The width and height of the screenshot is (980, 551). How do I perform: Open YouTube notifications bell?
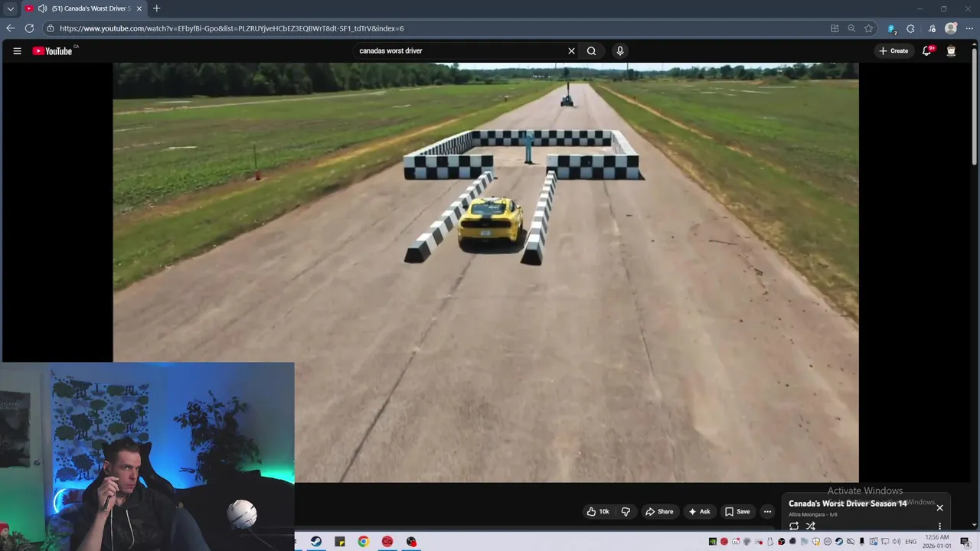point(926,51)
